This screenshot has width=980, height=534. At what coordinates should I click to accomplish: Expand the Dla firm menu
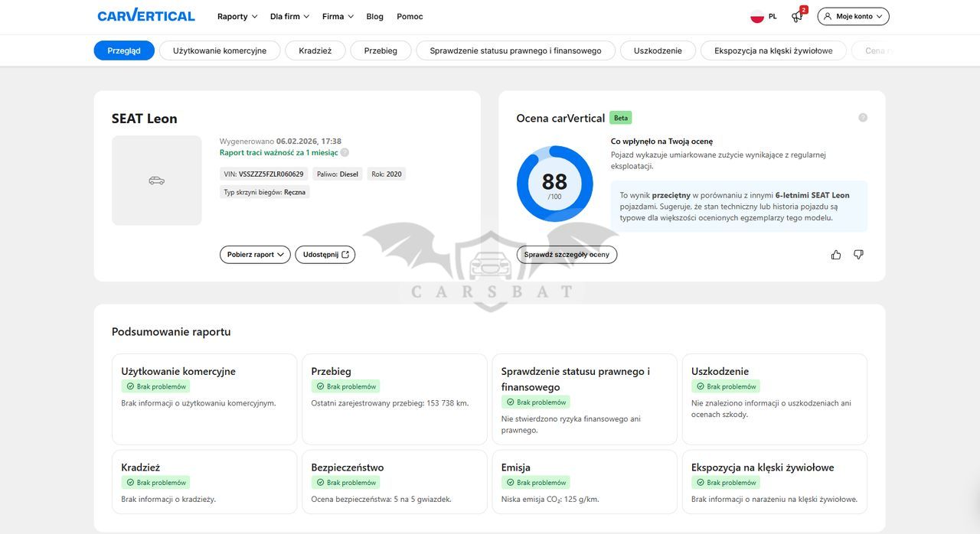289,16
